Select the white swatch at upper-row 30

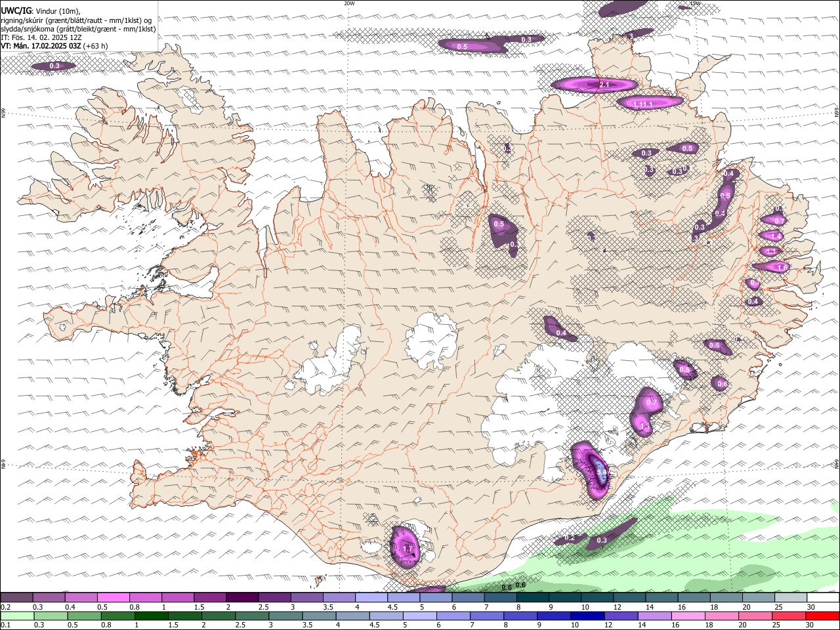(823, 597)
